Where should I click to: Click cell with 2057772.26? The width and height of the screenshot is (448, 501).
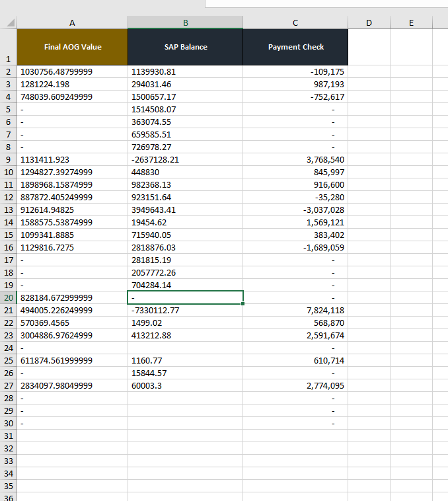point(185,272)
